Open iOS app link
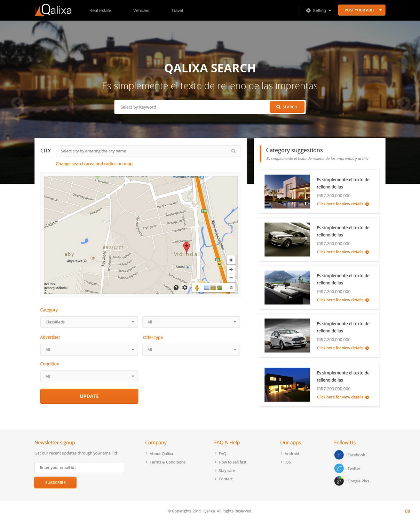420x522 pixels. pyautogui.click(x=287, y=462)
